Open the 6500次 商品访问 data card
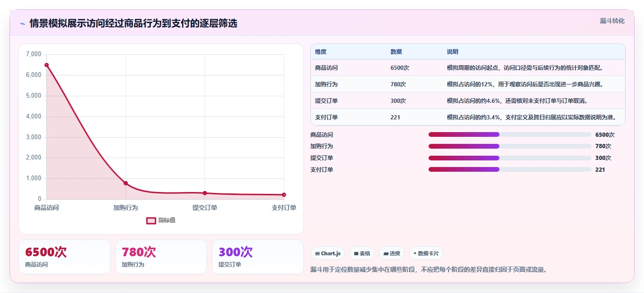Screen dimensions: 644x293 click(64, 257)
